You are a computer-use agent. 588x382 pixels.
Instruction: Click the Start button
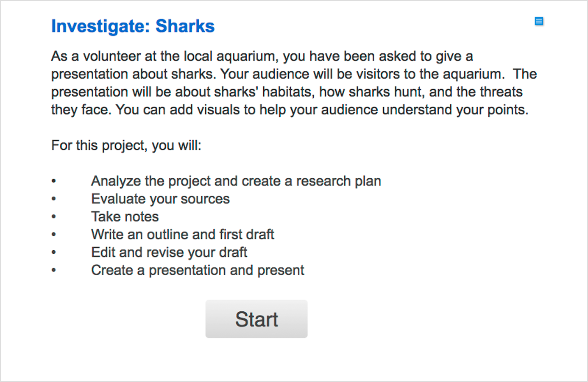(x=256, y=319)
